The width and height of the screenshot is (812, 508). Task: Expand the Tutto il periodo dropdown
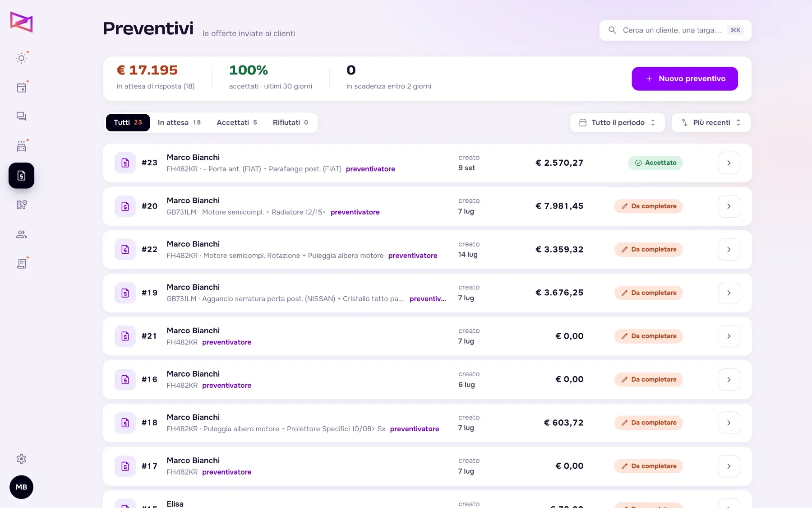click(x=618, y=122)
